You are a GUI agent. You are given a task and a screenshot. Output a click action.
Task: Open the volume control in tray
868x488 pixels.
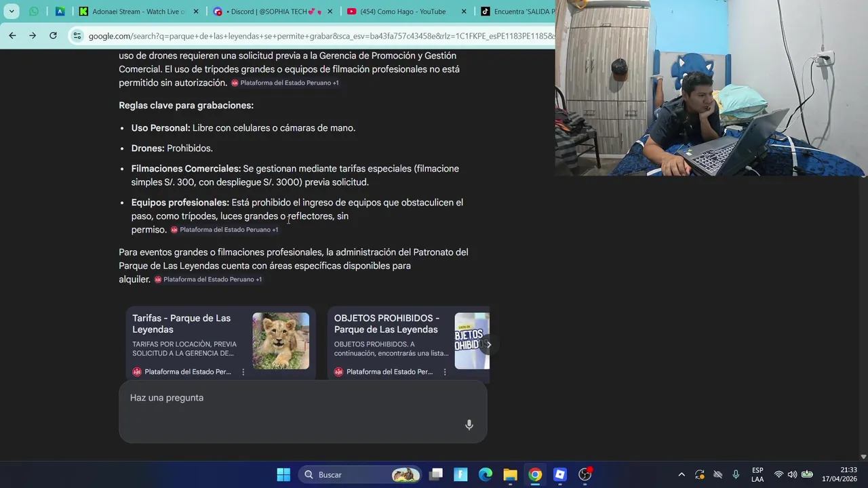pyautogui.click(x=792, y=474)
